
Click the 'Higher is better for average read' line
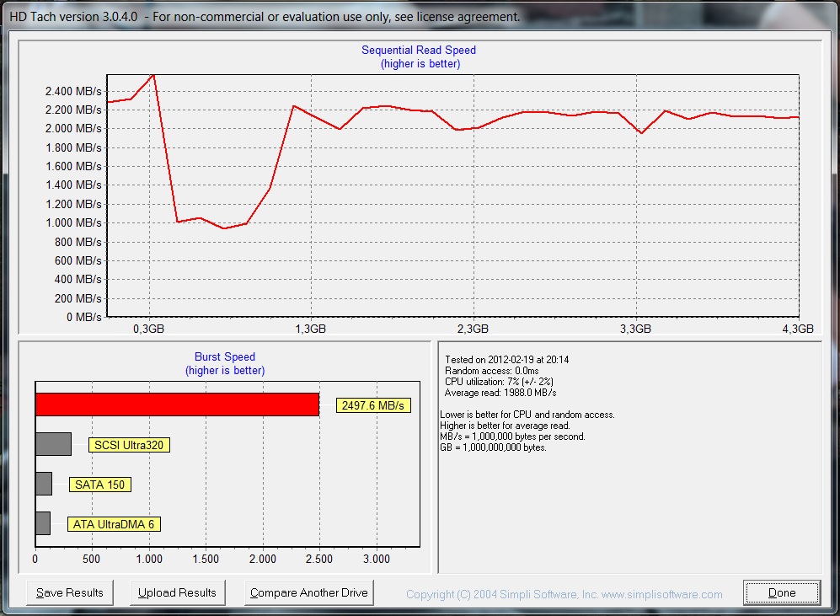pos(505,426)
